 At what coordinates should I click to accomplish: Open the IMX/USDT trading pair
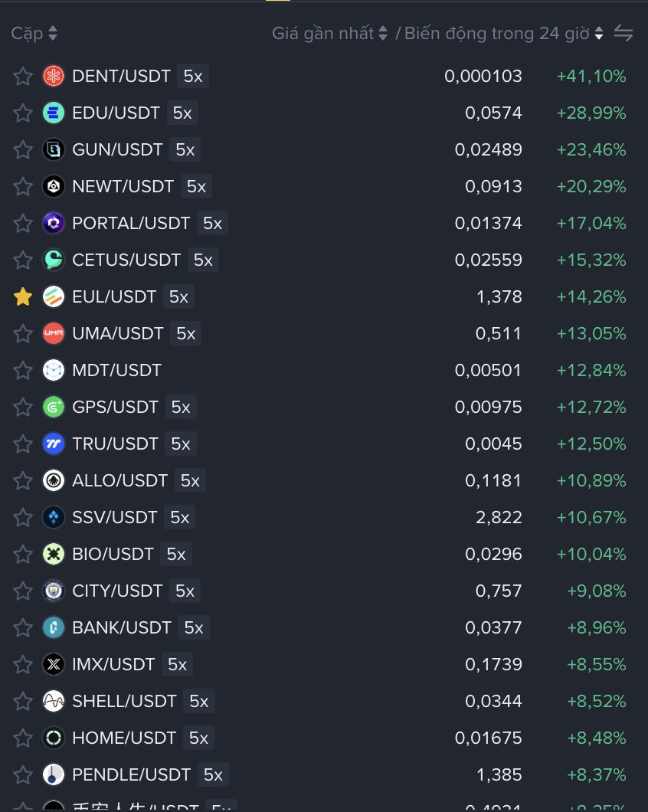click(113, 664)
